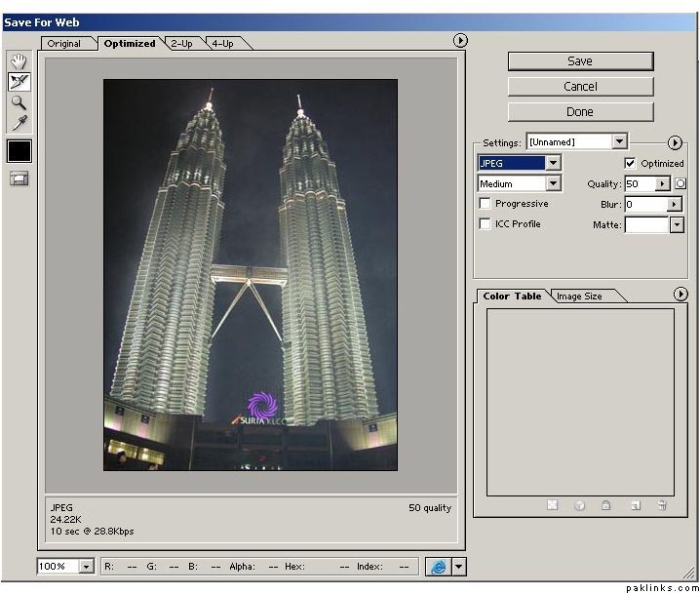Uncheck the Optimized checkbox
The height and width of the screenshot is (594, 700).
[630, 163]
